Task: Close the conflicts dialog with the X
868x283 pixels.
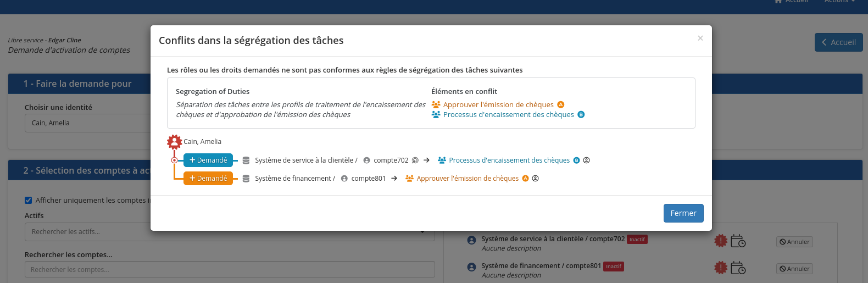Action: tap(700, 38)
